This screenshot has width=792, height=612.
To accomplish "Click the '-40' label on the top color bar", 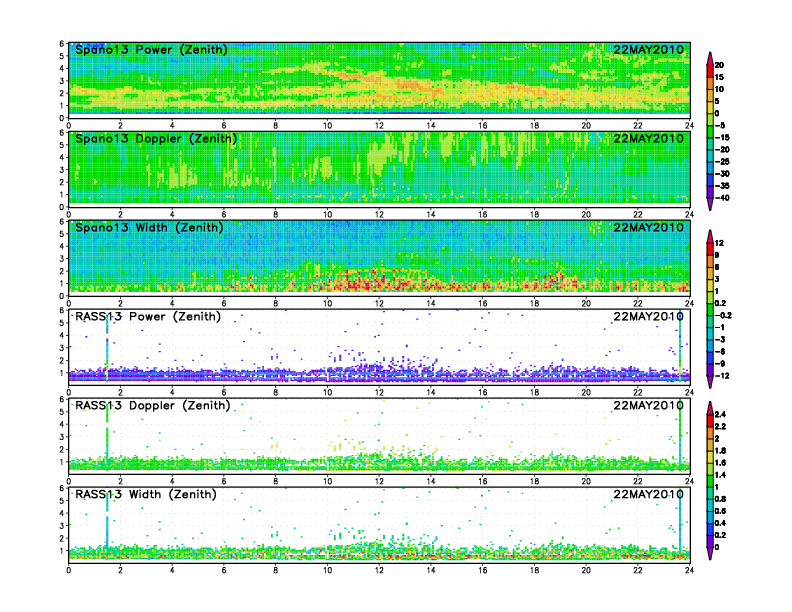I will (x=722, y=198).
